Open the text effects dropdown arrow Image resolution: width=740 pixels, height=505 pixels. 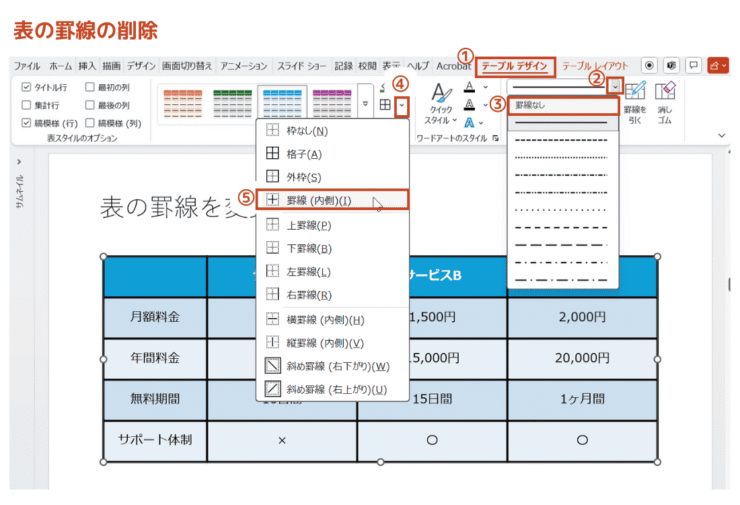pos(481,123)
